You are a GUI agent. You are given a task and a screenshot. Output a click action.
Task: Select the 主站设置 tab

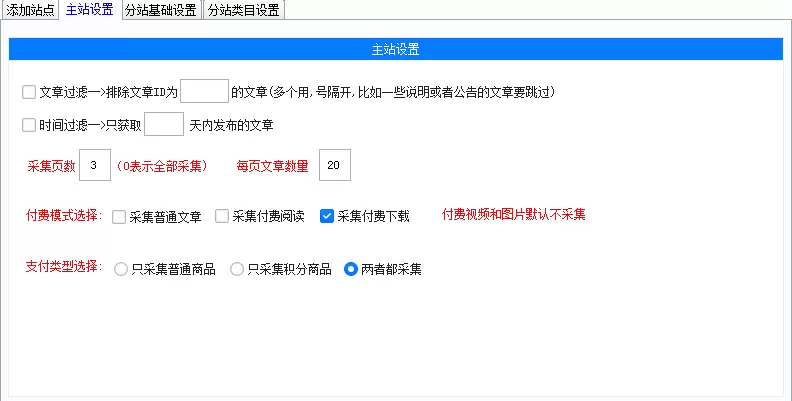(89, 10)
